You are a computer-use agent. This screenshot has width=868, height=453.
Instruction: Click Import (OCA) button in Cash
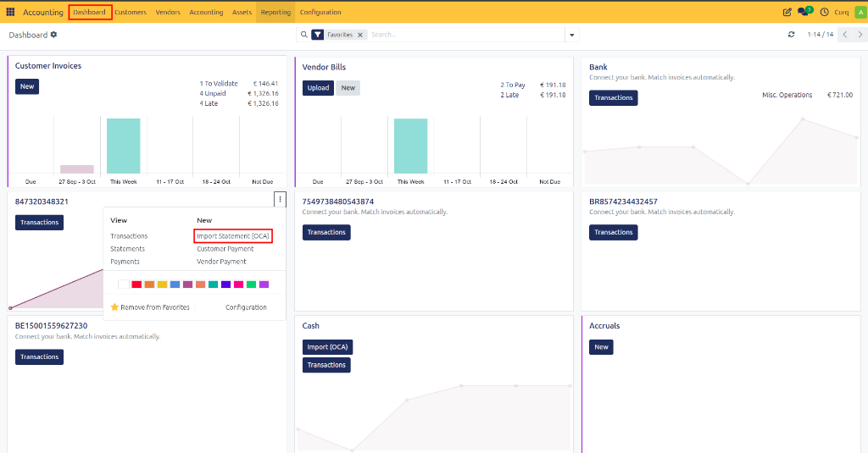pyautogui.click(x=327, y=347)
